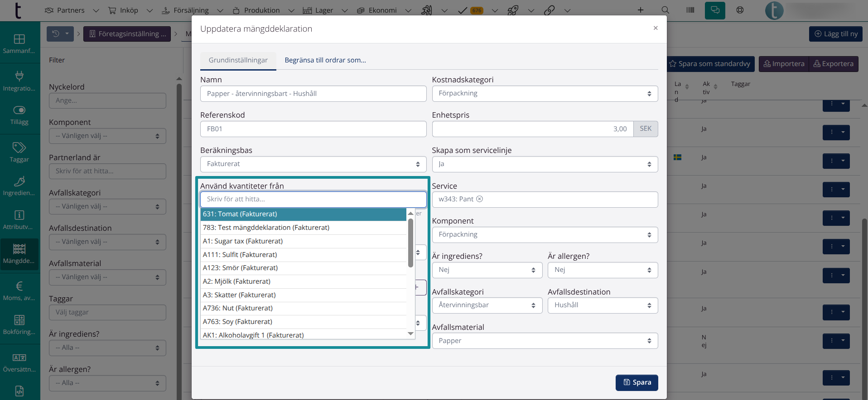Switch to Grundinställningar tab
Viewport: 868px width, 400px height.
tap(238, 60)
